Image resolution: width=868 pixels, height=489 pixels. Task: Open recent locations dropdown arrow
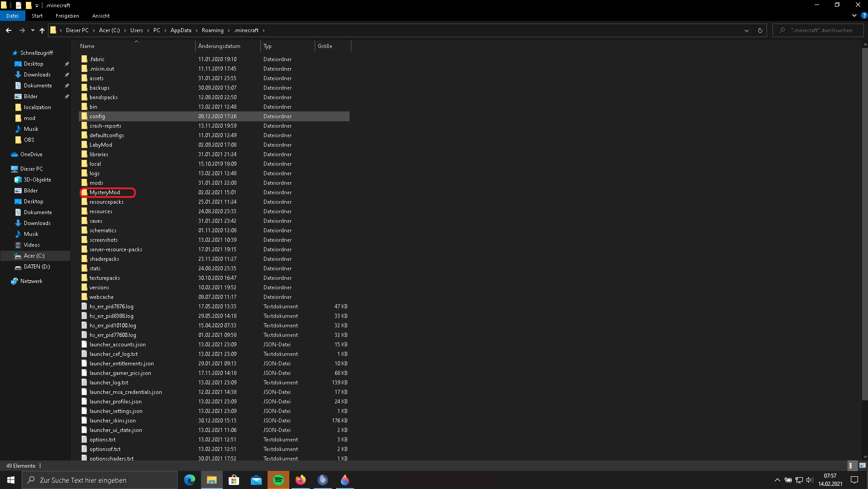coord(33,30)
